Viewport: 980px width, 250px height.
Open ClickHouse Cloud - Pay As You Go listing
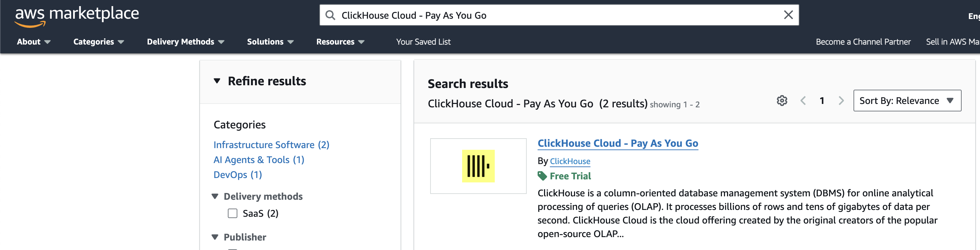click(618, 143)
